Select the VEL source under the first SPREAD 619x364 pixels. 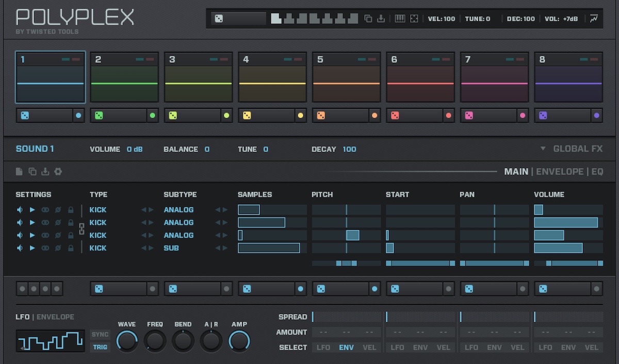click(x=369, y=348)
